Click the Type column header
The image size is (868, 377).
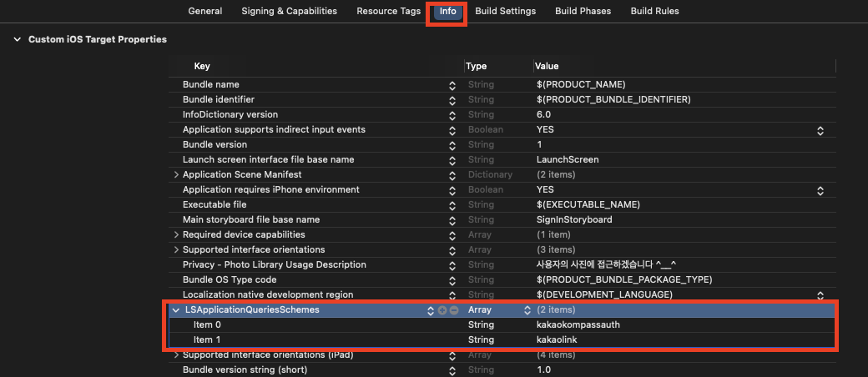pyautogui.click(x=476, y=66)
